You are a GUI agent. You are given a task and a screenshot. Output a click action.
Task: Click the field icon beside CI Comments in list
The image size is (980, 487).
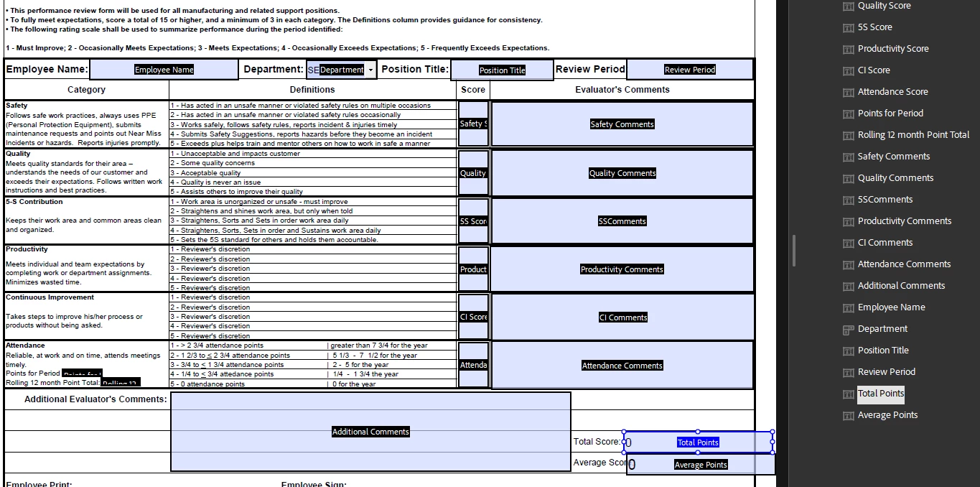pos(849,243)
